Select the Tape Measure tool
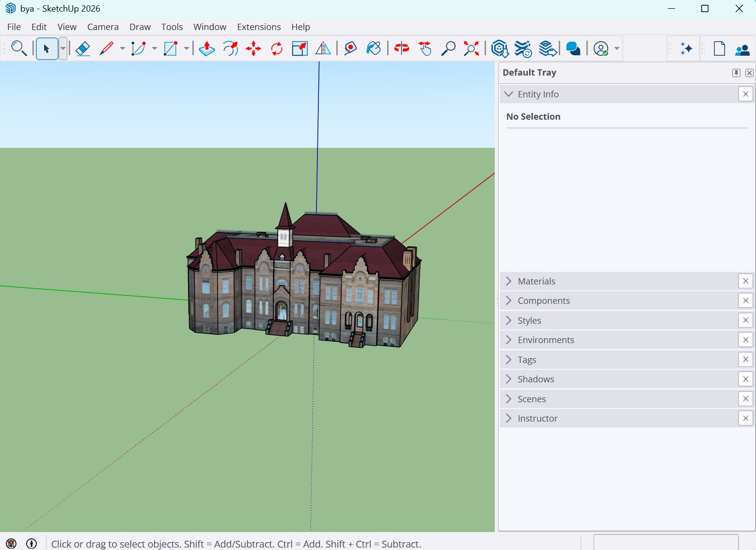The image size is (756, 550). [350, 48]
